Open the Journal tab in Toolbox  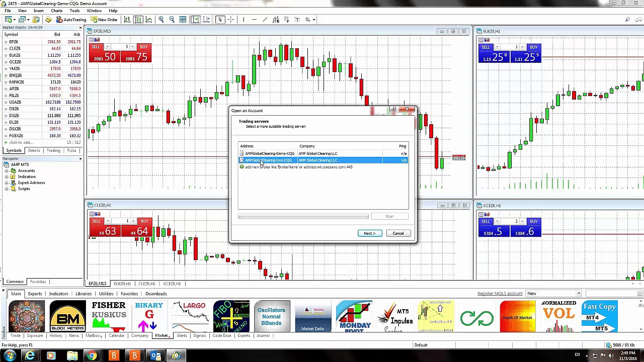point(263,335)
